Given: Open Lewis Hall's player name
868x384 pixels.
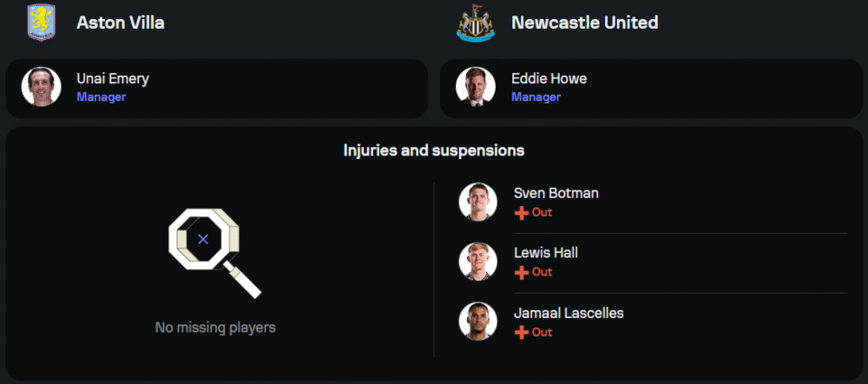Looking at the screenshot, I should click(545, 253).
